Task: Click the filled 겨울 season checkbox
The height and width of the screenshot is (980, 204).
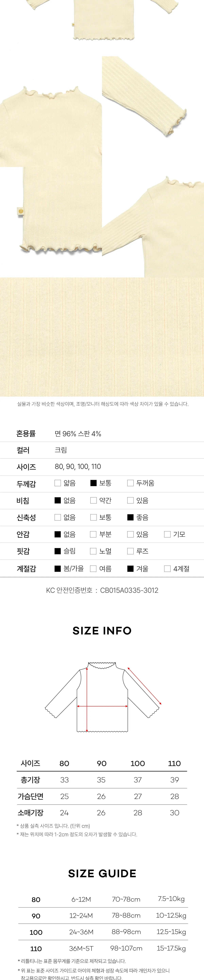Action: [130, 568]
